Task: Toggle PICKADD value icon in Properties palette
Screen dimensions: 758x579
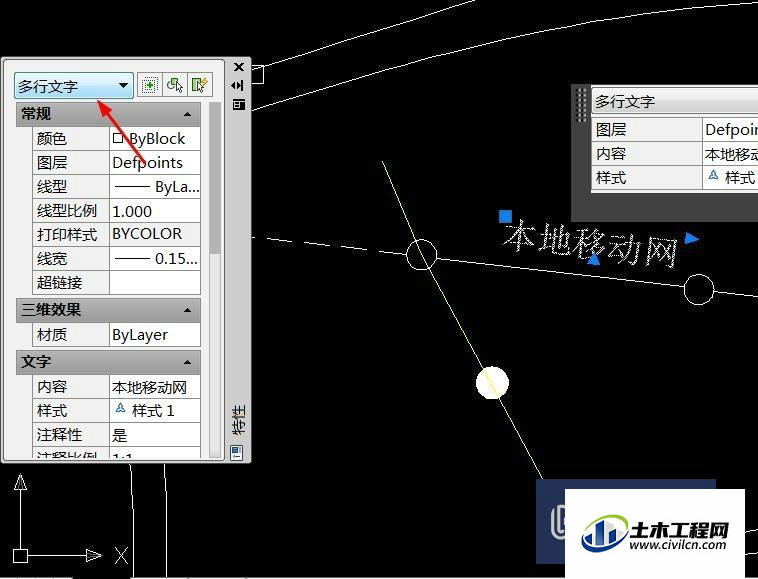Action: point(149,86)
